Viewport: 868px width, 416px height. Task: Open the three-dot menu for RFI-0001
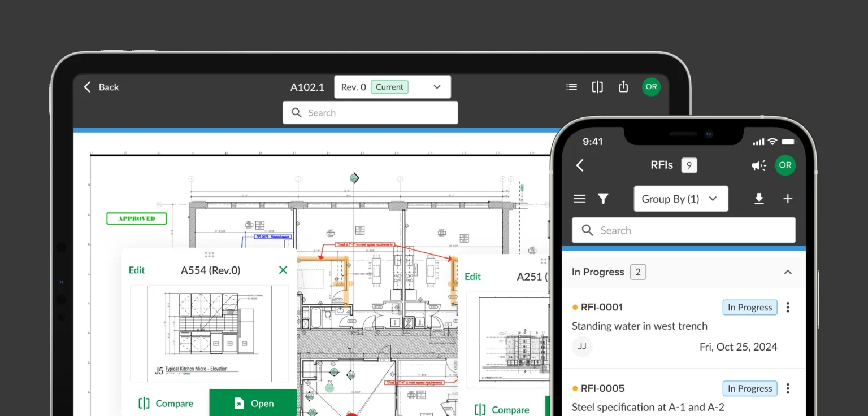pos(788,307)
